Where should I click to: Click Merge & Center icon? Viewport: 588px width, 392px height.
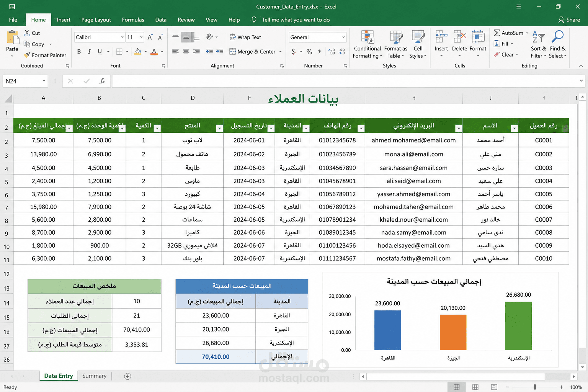tap(232, 52)
